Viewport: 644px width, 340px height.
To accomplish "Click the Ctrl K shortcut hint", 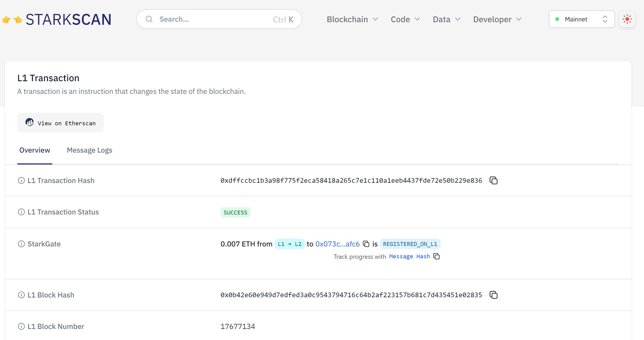I will (x=283, y=20).
